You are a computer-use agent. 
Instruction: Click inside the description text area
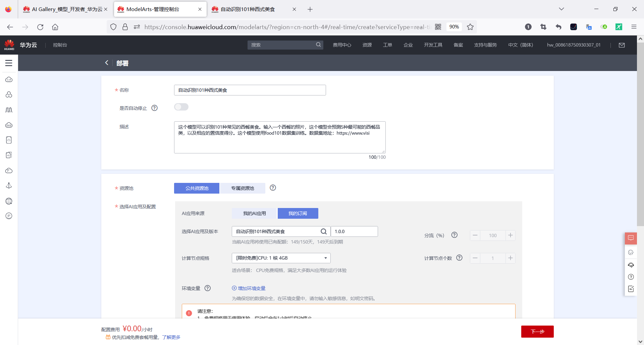[279, 137]
